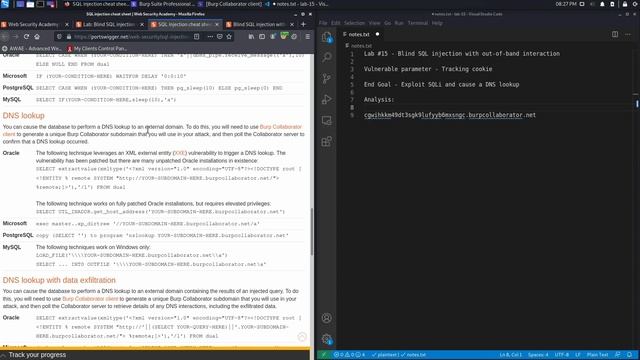Open the Firefox hamburger menu
640x360 pixels.
tap(307, 36)
